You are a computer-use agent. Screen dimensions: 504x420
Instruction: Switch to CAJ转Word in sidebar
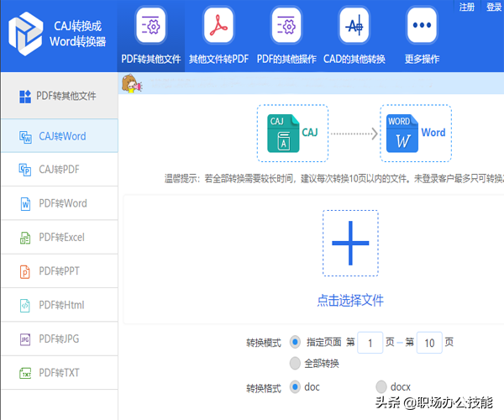coord(60,136)
